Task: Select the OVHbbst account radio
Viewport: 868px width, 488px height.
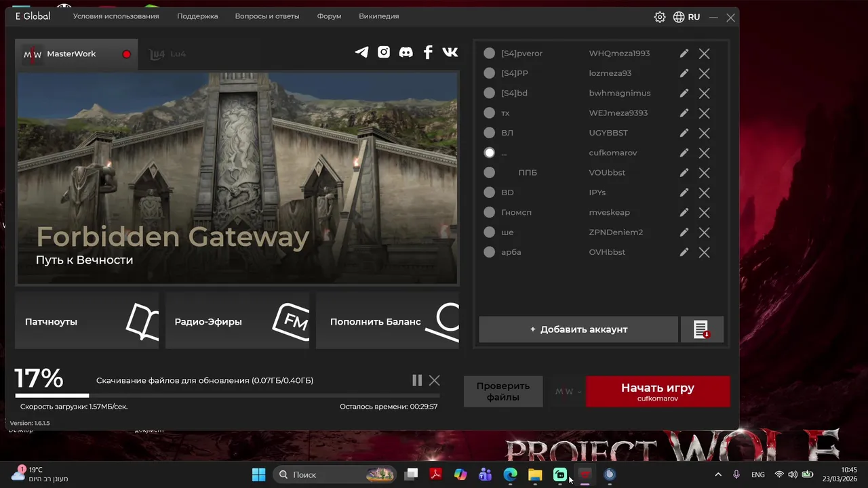Action: click(x=489, y=252)
